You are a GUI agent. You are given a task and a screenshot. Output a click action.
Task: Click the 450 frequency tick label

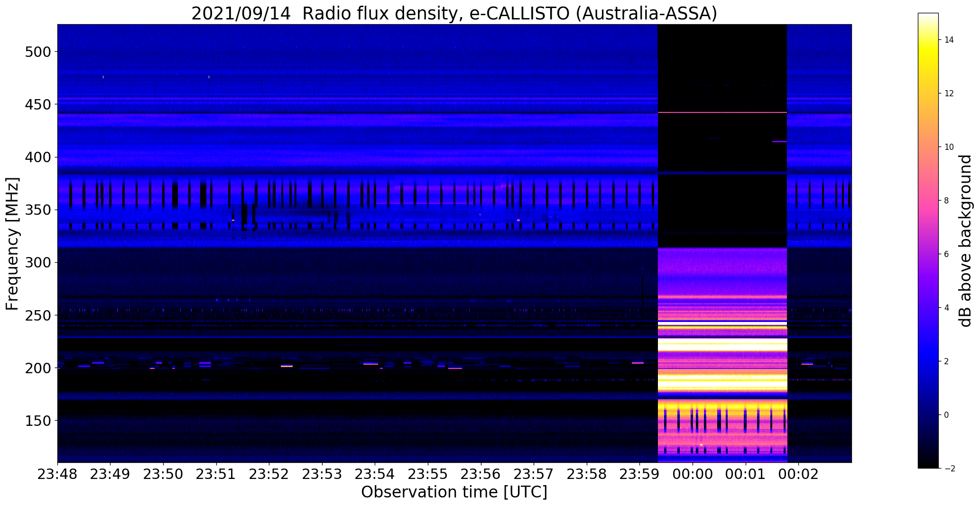[38, 104]
